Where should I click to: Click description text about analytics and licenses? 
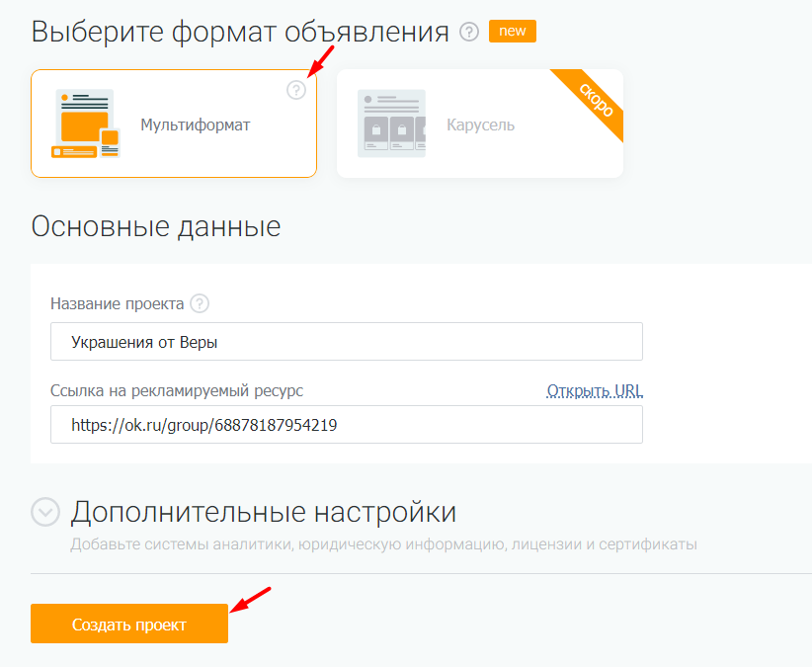pos(383,544)
